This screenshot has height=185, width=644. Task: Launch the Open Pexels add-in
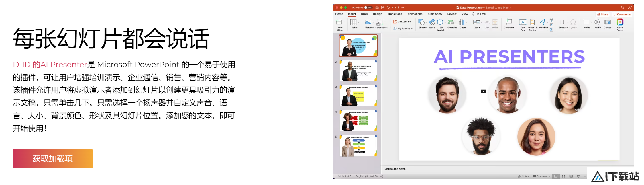tap(620, 25)
